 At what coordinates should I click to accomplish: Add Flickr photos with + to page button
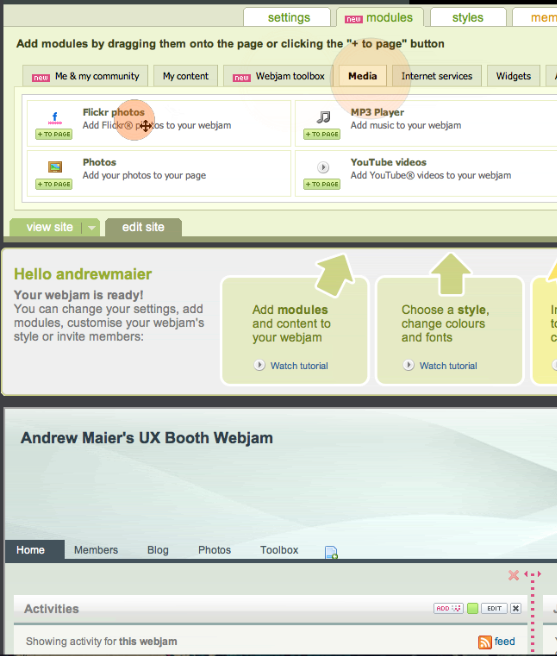pos(54,134)
